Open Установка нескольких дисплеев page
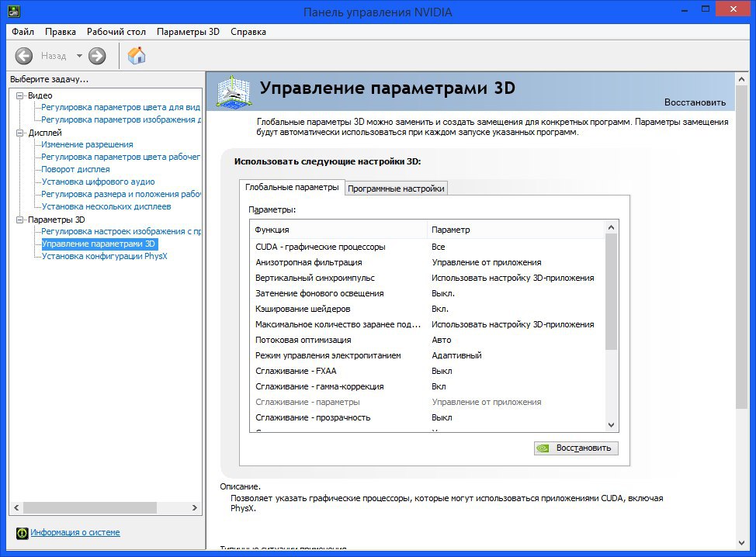This screenshot has width=756, height=557. pyautogui.click(x=106, y=206)
